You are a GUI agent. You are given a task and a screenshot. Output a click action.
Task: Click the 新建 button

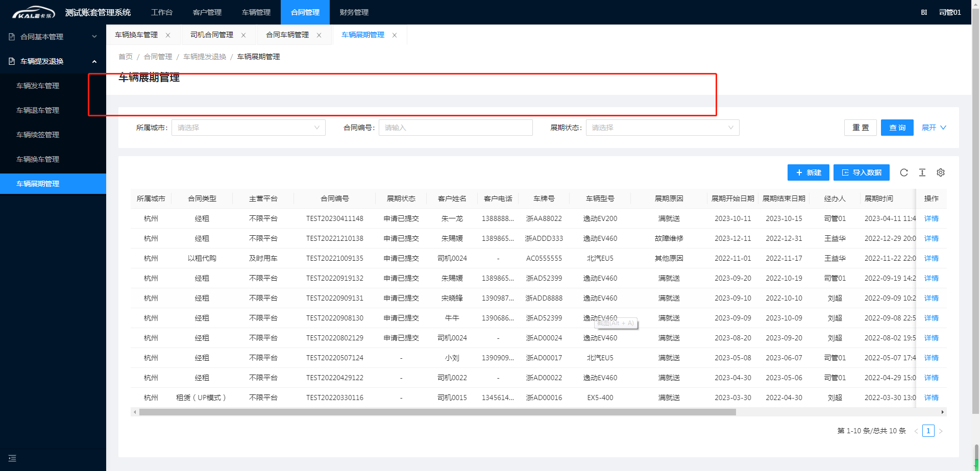point(808,172)
